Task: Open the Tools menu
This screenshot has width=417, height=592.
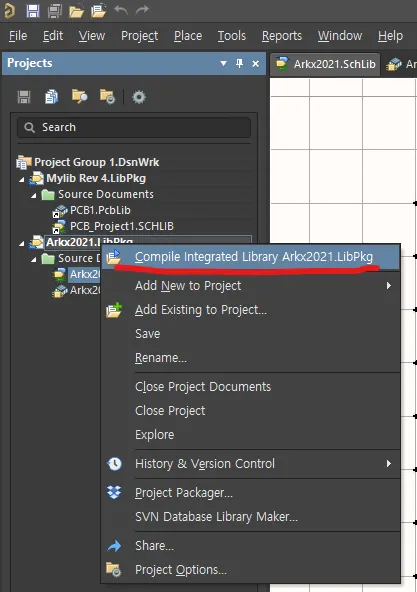Action: point(232,36)
